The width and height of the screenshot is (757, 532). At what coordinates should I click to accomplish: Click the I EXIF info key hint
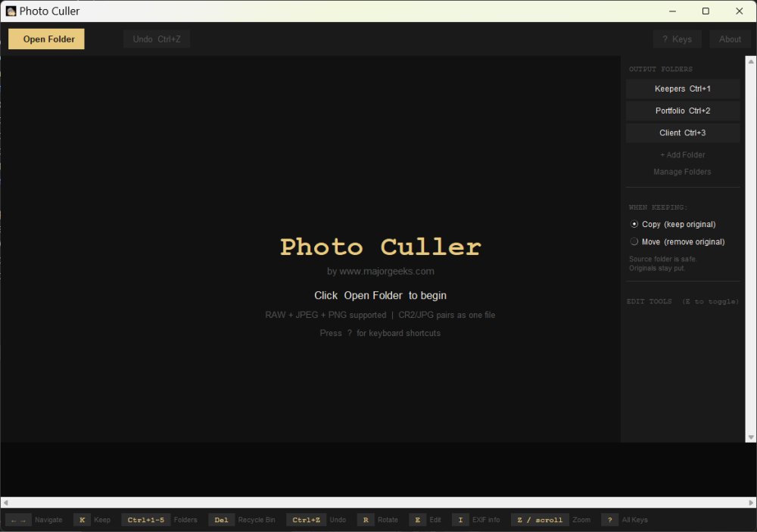tap(476, 520)
